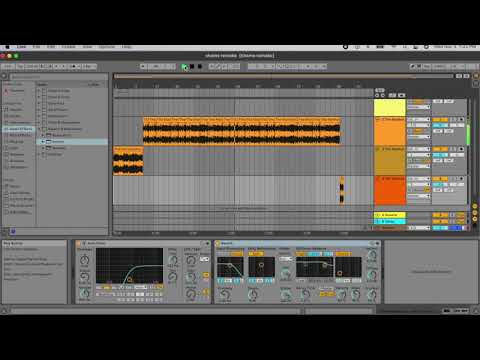Open the Create menu
This screenshot has width=480, height=360.
[x=69, y=47]
